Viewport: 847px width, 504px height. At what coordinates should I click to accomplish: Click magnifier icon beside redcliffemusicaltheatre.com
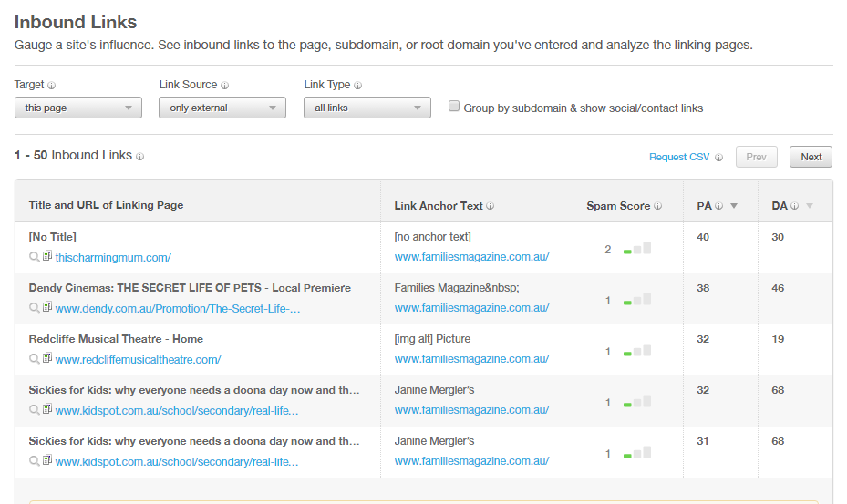pyautogui.click(x=34, y=359)
